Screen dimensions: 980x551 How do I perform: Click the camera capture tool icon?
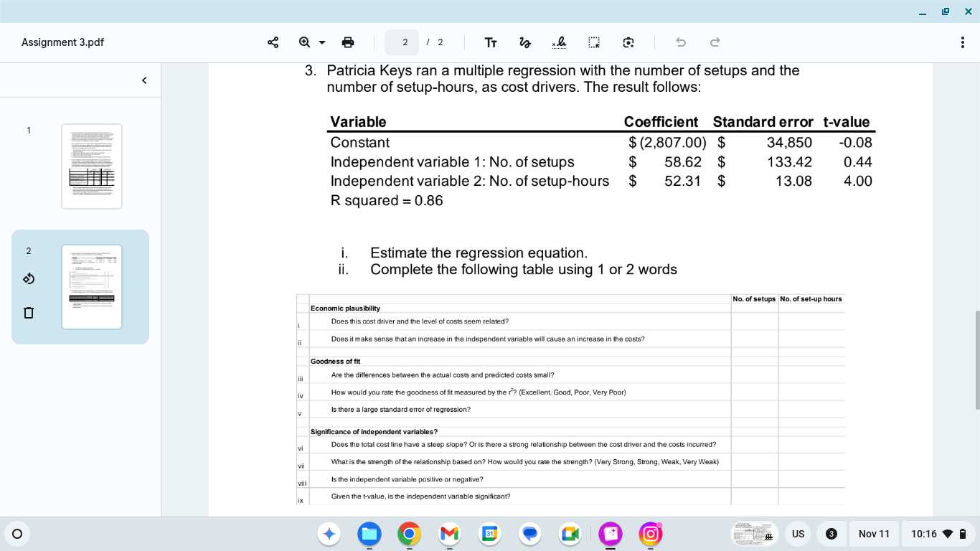pyautogui.click(x=628, y=42)
